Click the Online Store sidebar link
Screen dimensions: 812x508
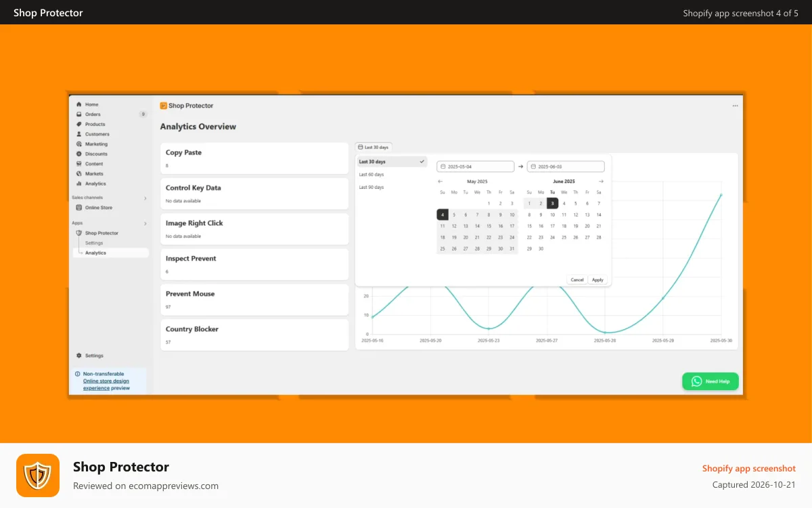(x=99, y=207)
